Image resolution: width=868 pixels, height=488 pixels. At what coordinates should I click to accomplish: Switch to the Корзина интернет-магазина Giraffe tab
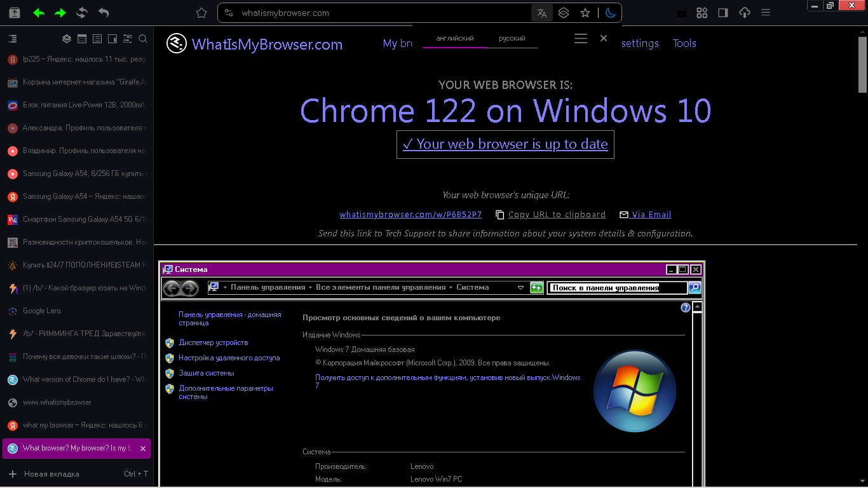pyautogui.click(x=77, y=82)
